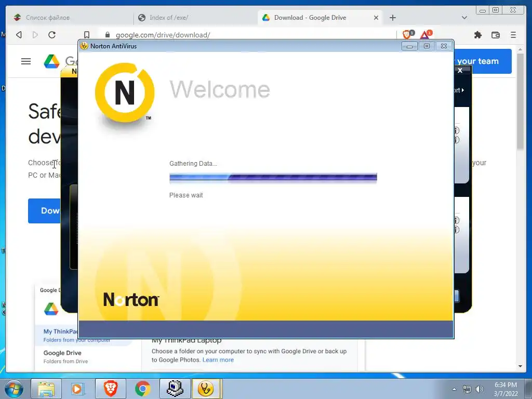
Task: Switch to Brave browser in the taskbar
Action: 111,389
